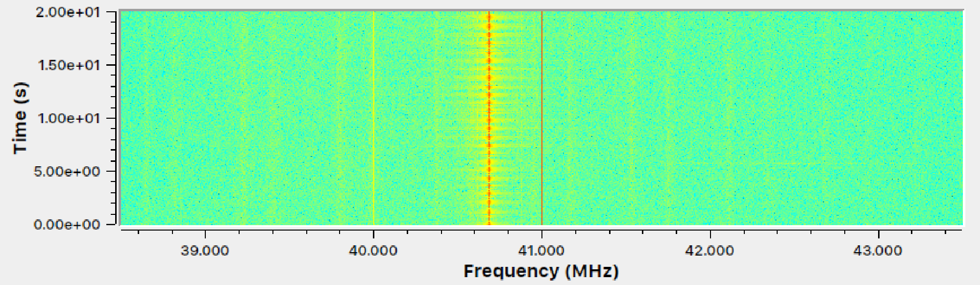Viewport: 980px width, 285px height.
Task: Click the 2.00e+01 time axis label
Action: [x=68, y=12]
